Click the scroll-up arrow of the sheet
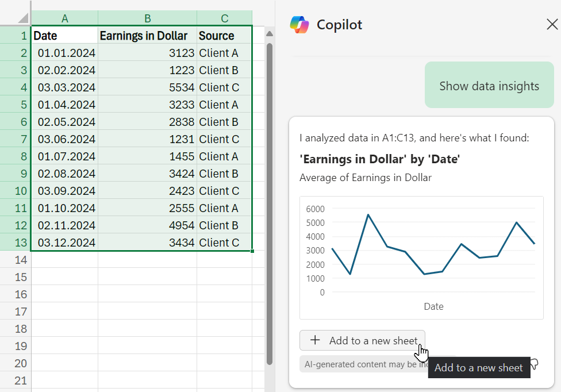561x392 pixels. coord(270,33)
